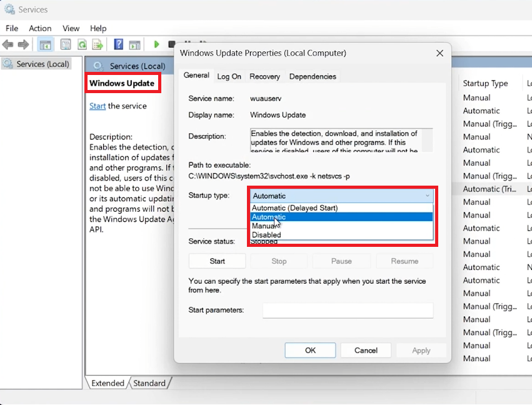
Task: Collapse the Startup type combo box
Action: pyautogui.click(x=342, y=196)
